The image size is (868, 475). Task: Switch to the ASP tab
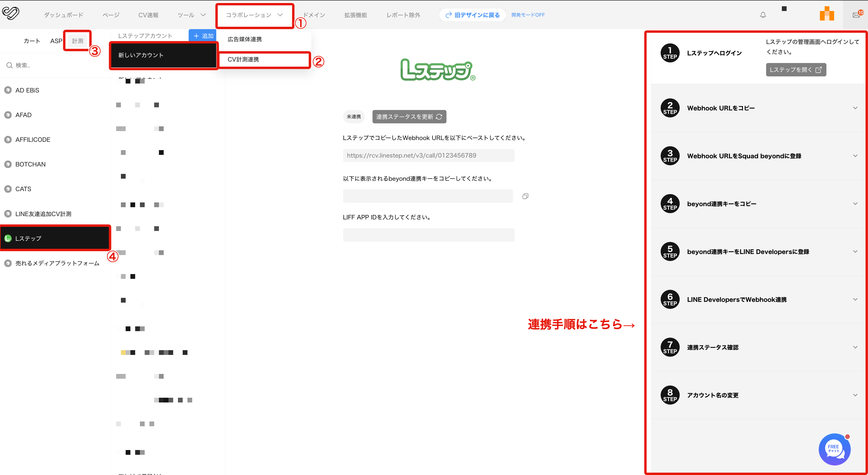click(56, 41)
